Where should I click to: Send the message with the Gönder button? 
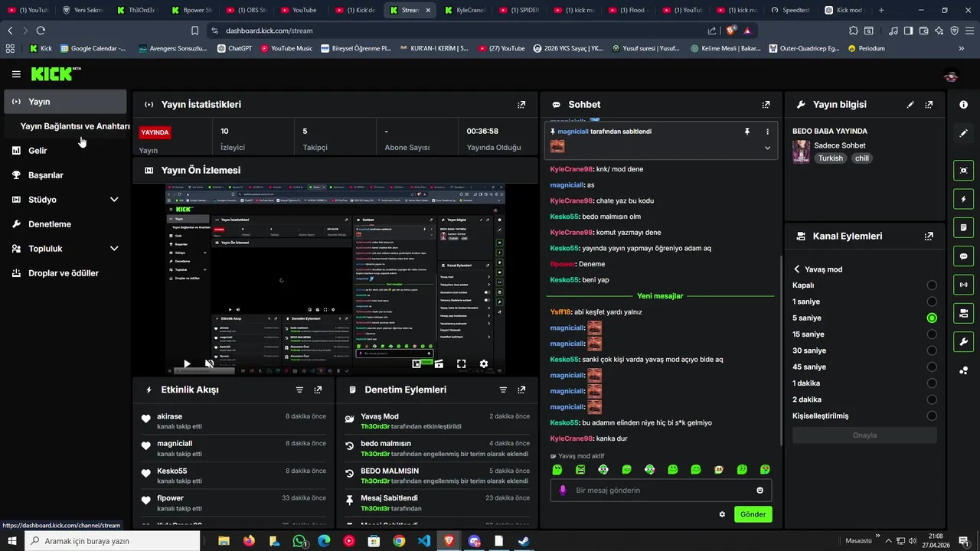pos(753,514)
